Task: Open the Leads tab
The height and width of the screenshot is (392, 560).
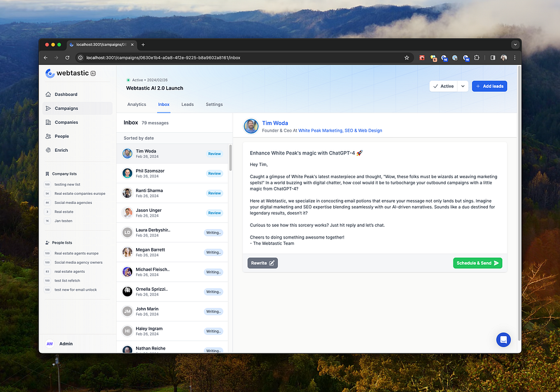Action: [188, 104]
